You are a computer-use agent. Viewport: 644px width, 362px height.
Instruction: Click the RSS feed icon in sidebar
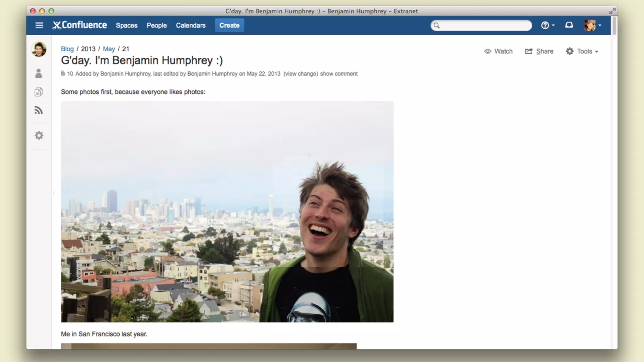39,110
